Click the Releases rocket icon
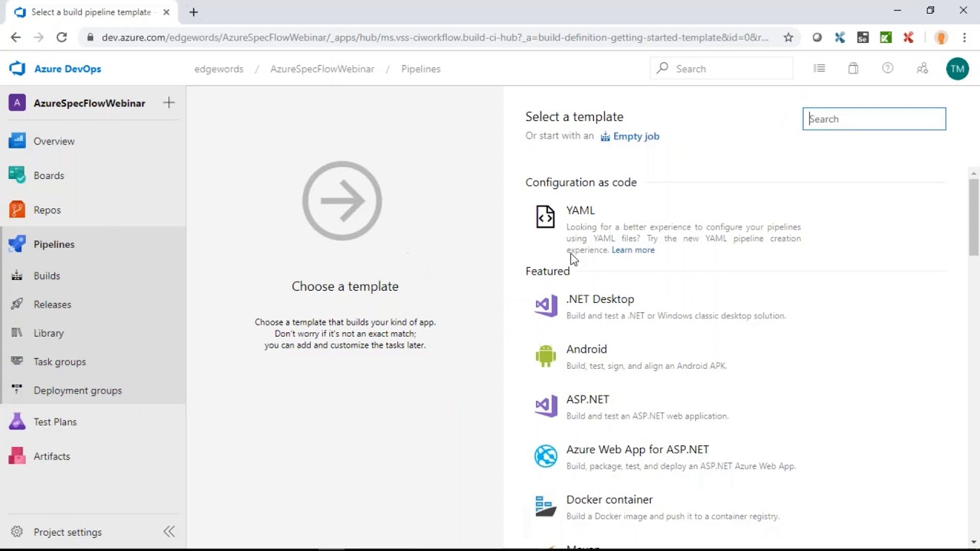The image size is (980, 551). (x=17, y=304)
